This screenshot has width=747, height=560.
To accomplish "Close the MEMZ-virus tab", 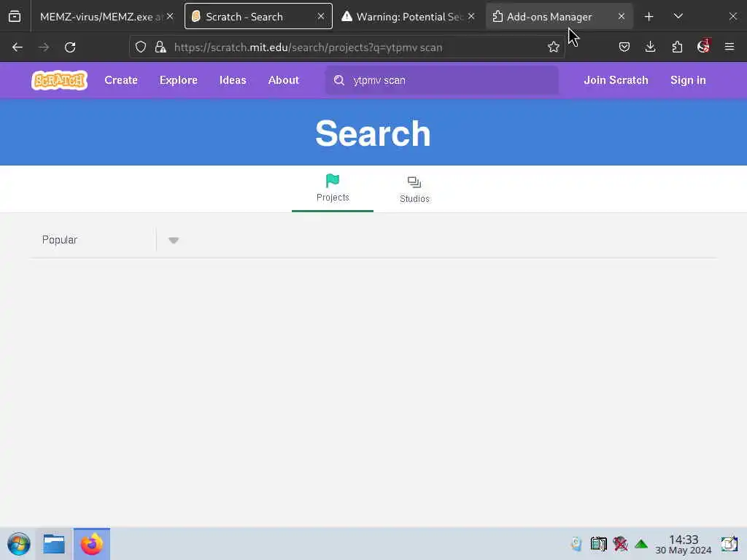I will tap(170, 16).
